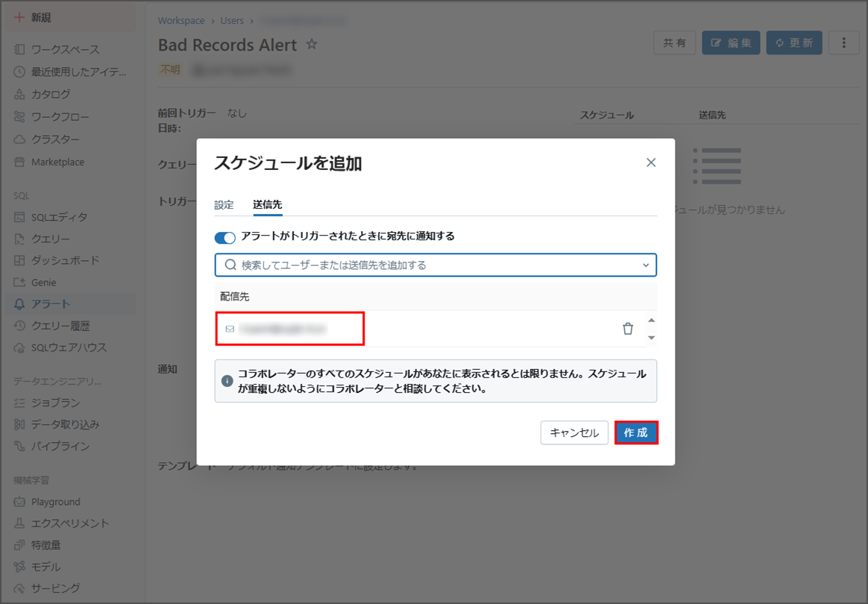
Task: Click the SQLエディタ icon
Action: tap(19, 217)
